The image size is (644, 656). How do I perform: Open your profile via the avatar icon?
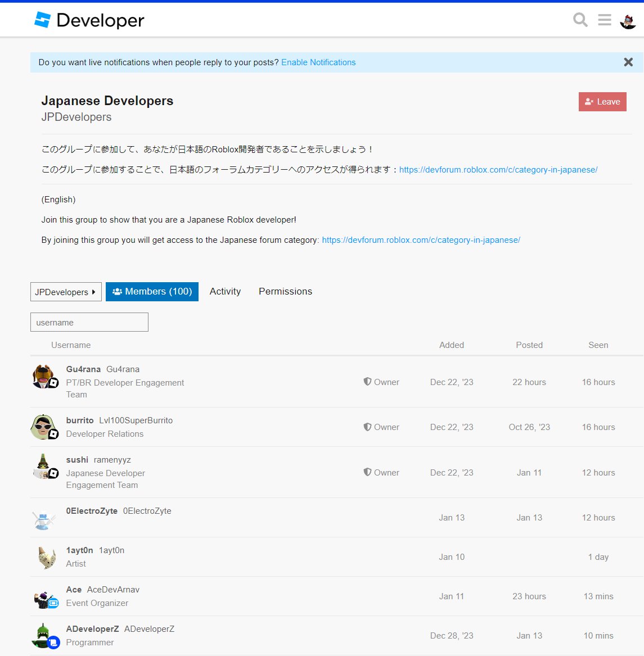(x=628, y=20)
